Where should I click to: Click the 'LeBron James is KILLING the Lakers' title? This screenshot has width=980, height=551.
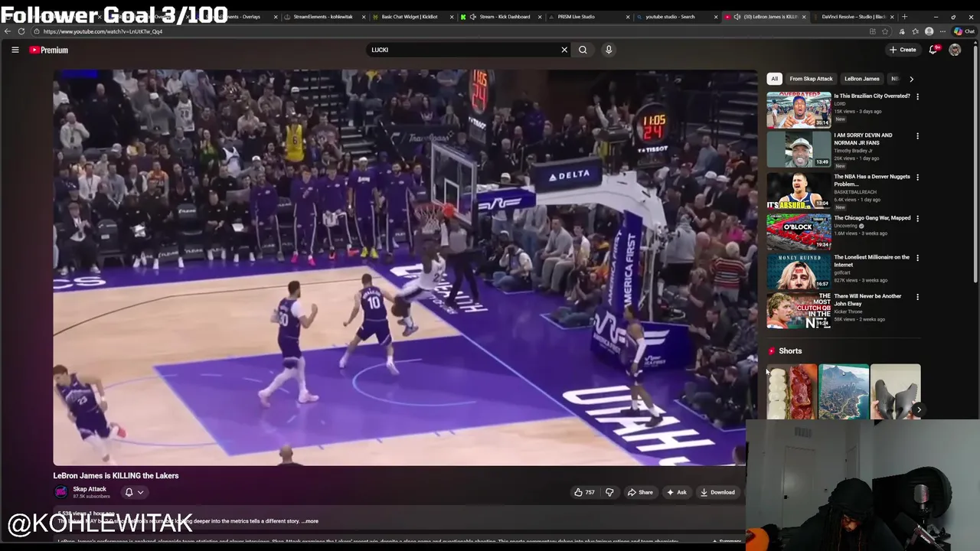[x=116, y=475]
